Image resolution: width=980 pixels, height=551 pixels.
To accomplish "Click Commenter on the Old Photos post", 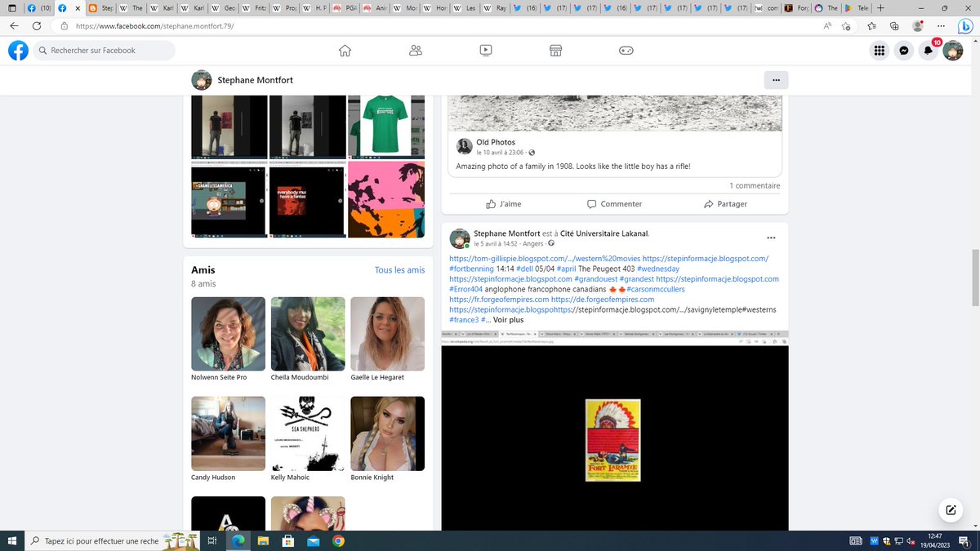I will click(x=614, y=204).
